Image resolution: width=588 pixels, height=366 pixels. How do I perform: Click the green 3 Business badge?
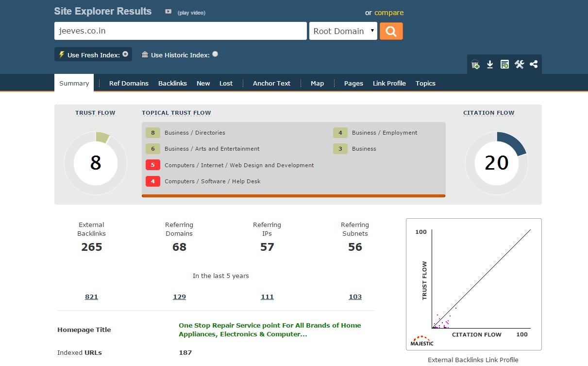tap(340, 149)
